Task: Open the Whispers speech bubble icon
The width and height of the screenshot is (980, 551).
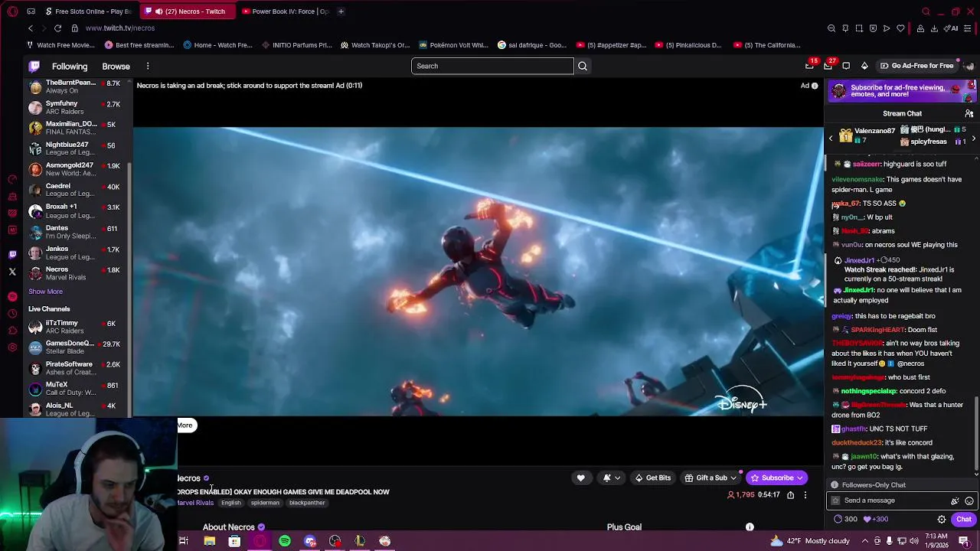Action: point(846,66)
